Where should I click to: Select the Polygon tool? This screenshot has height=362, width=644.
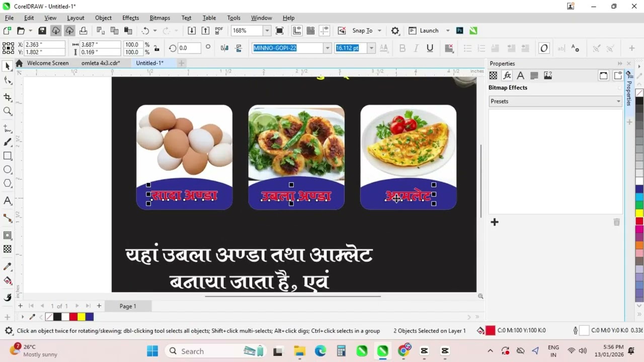coord(8,184)
